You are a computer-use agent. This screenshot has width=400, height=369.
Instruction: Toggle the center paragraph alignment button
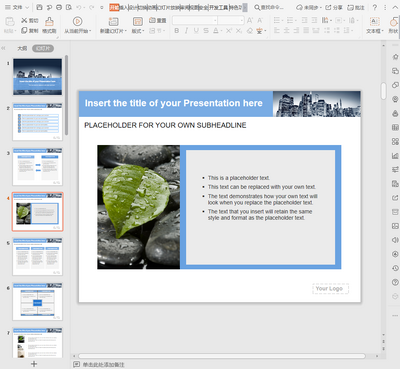coord(286,31)
